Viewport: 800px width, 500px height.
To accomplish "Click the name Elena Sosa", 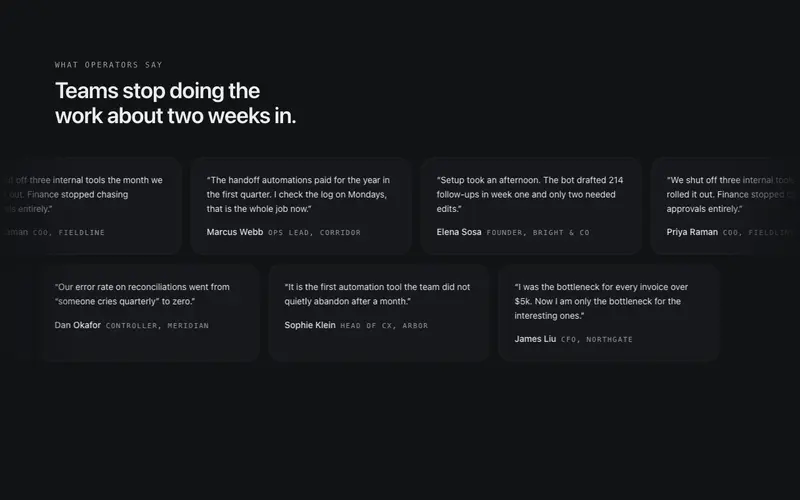I will [459, 232].
